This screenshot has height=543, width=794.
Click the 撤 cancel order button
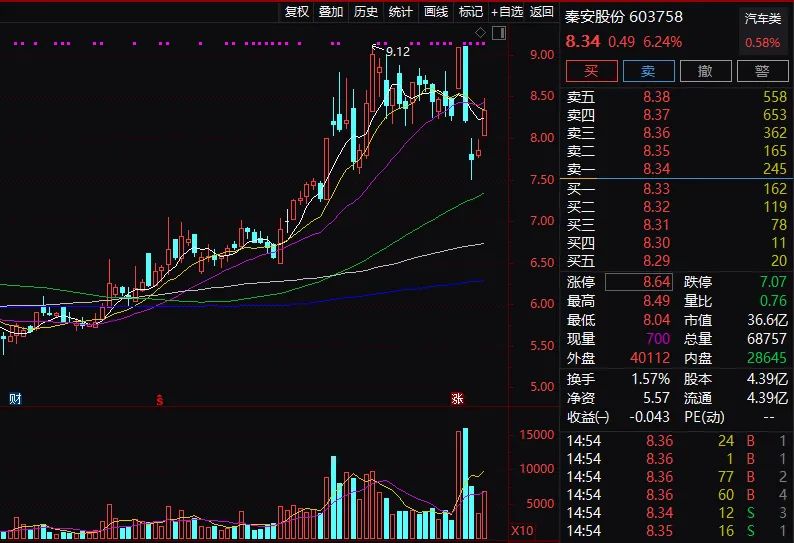click(705, 71)
